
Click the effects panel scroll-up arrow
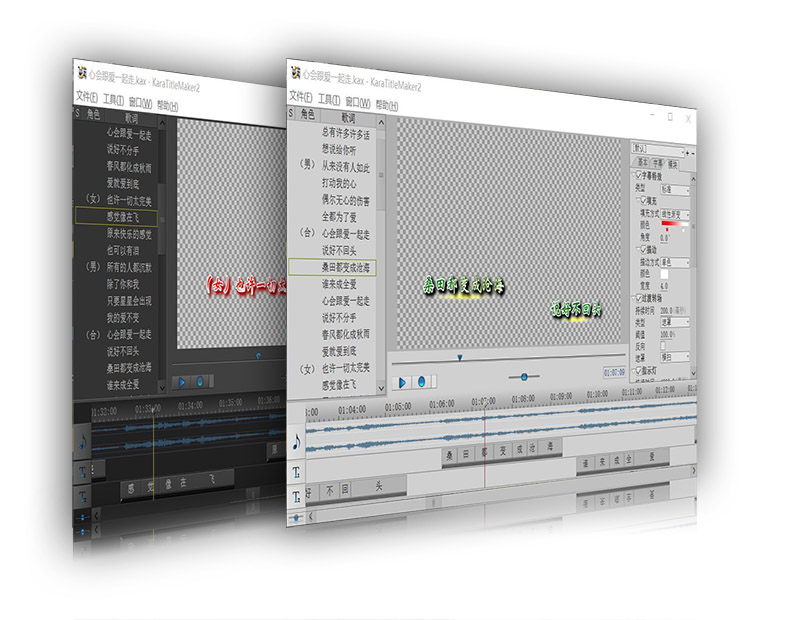point(693,179)
